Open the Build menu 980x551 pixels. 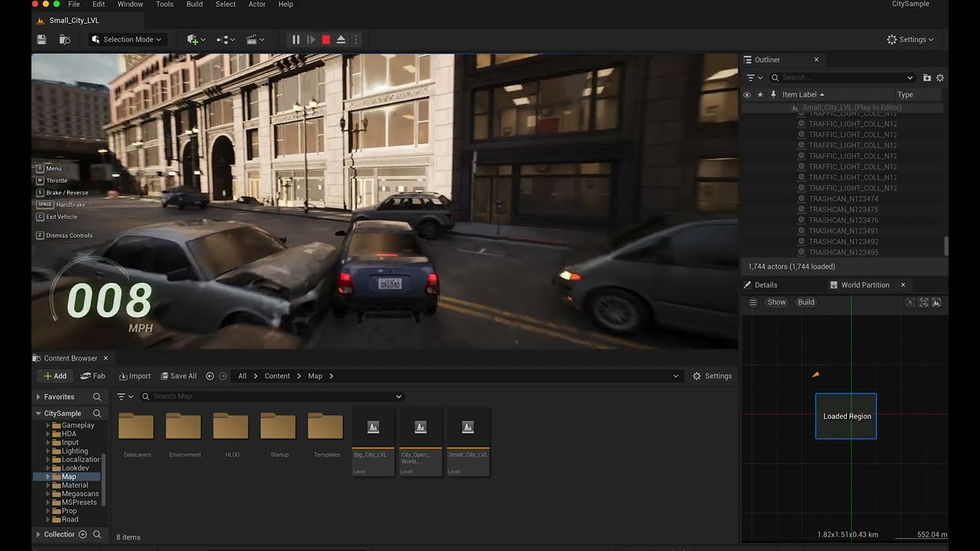pyautogui.click(x=194, y=5)
